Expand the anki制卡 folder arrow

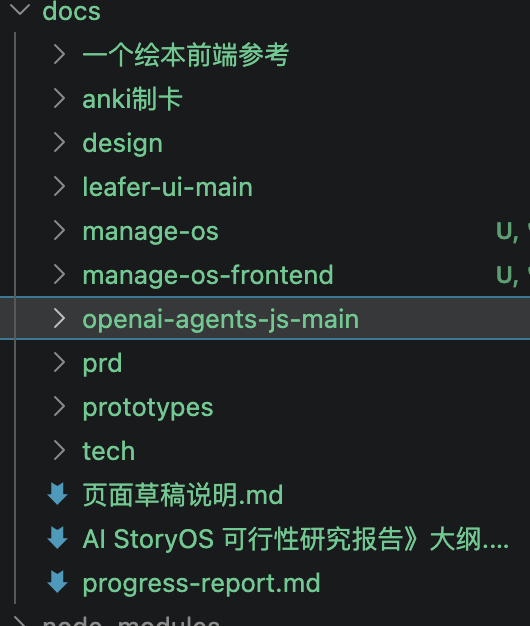pos(59,98)
